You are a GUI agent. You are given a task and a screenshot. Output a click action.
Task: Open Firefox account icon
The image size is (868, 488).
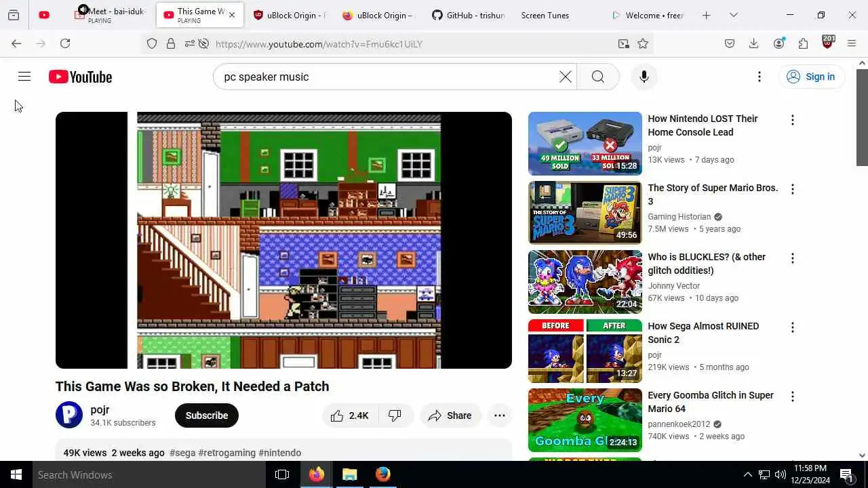(778, 43)
